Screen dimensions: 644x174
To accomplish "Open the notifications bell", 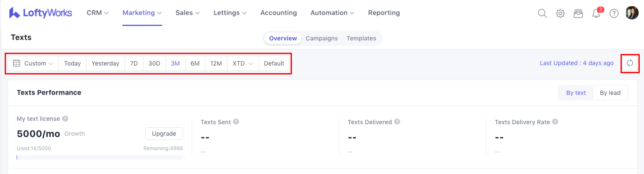I will click(x=596, y=13).
